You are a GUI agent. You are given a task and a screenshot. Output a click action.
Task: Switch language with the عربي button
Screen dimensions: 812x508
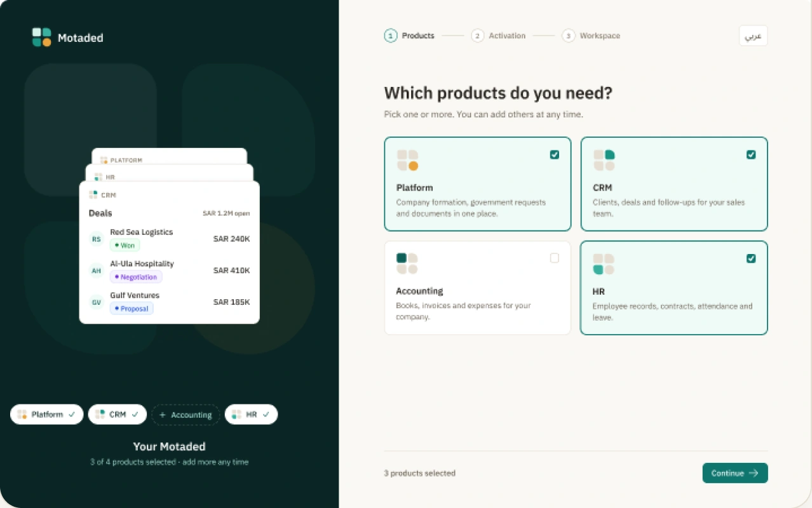pos(754,36)
